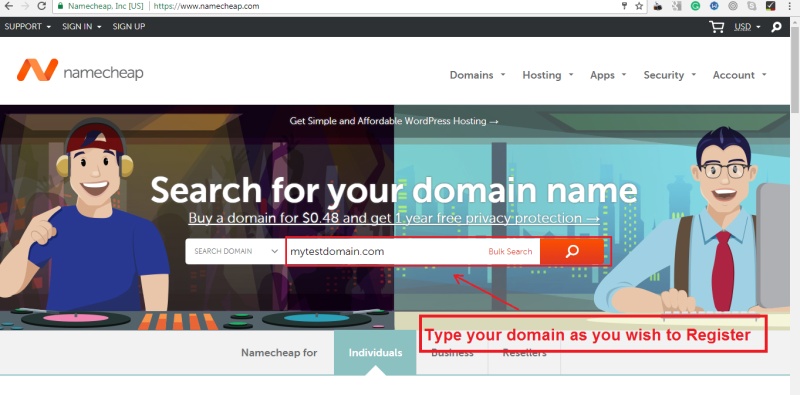Click the browser forward arrow
The image size is (800, 395).
click(x=25, y=7)
